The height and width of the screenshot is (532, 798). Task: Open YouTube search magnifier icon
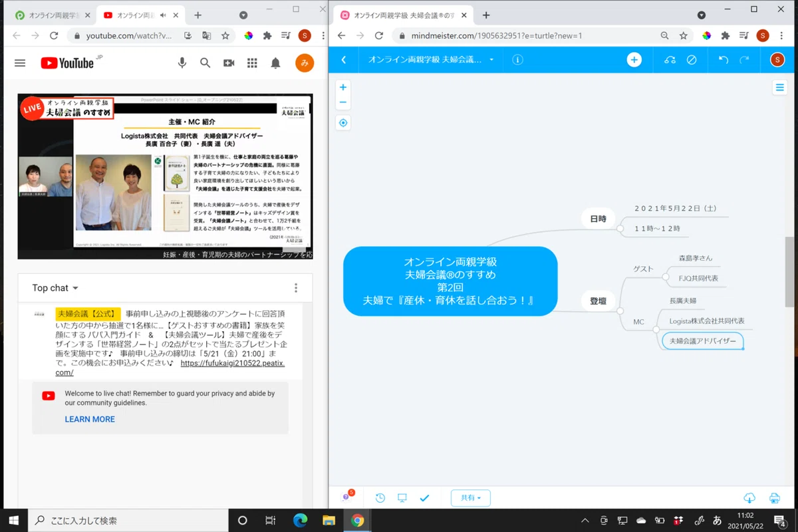pyautogui.click(x=205, y=63)
